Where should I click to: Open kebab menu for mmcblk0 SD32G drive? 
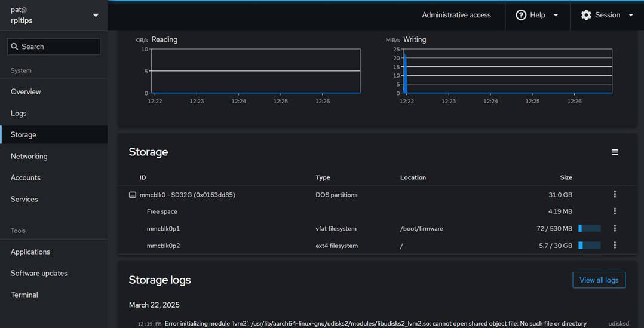(614, 194)
